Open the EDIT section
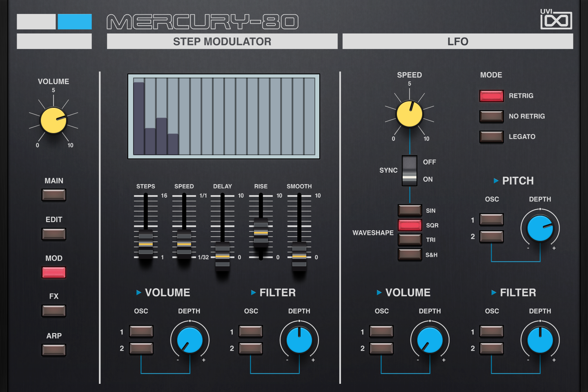Image resolution: width=588 pixels, height=392 pixels. [x=53, y=234]
